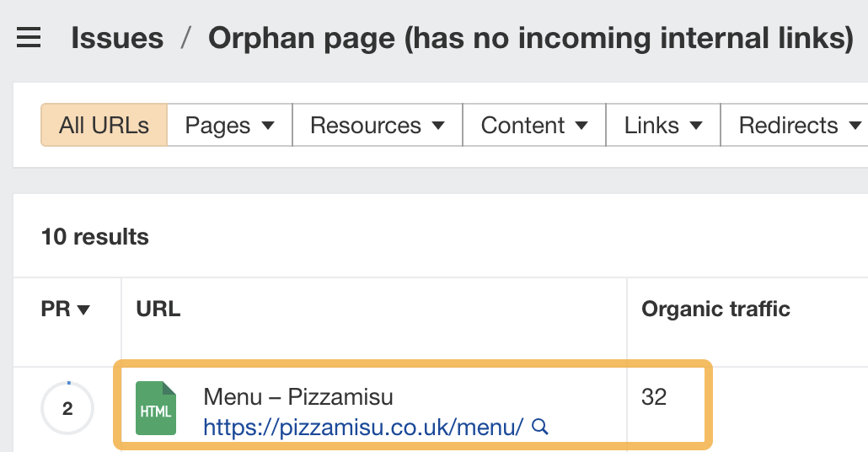Sort by the Organic traffic column header

click(715, 309)
